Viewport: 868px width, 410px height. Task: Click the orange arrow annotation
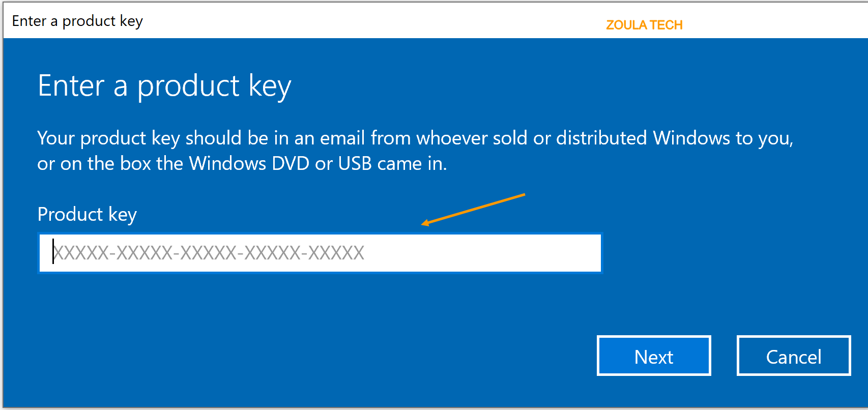pyautogui.click(x=473, y=209)
